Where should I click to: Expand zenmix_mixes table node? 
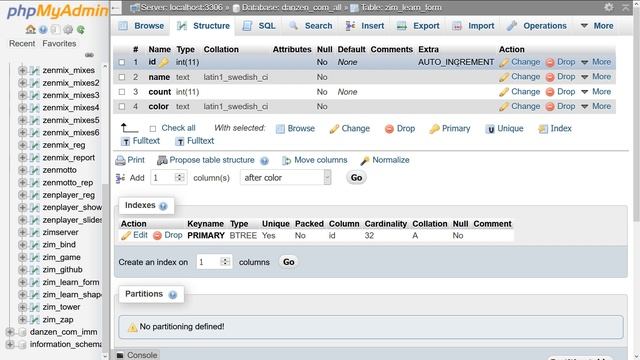tap(22, 71)
